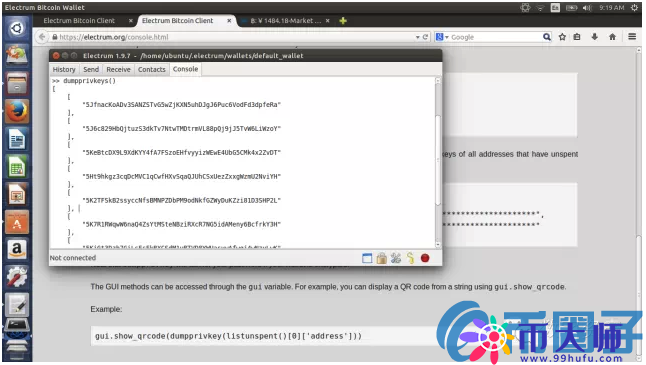The image size is (646, 365).
Task: Click the browser home icon
Action: pyautogui.click(x=613, y=37)
